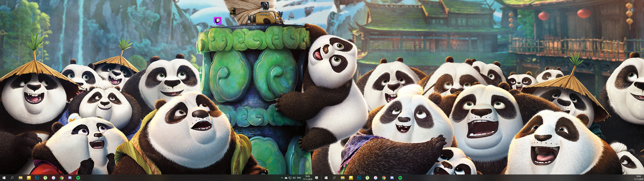
Task: Click the ENG input language indicator
Action: pos(299,178)
